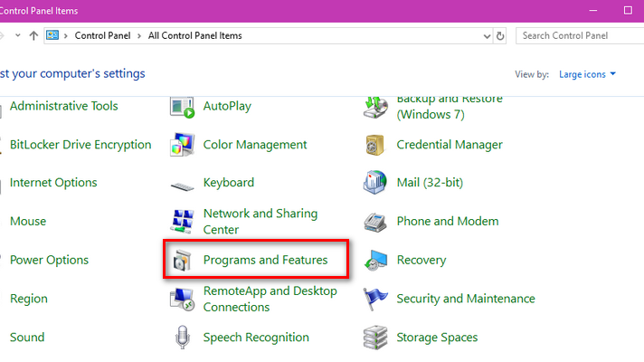Viewport: 644px width, 362px height.
Task: Open the AutoPlay icon
Action: pyautogui.click(x=183, y=108)
